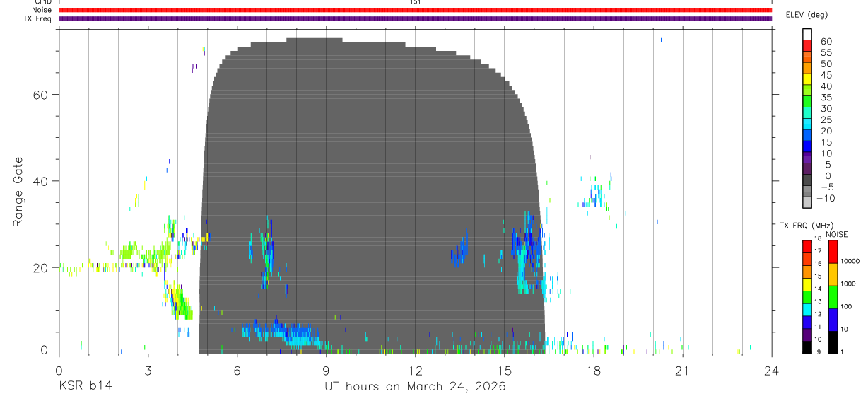Click the 'Range Gate' y-axis label
This screenshot has height=401, width=868.
pyautogui.click(x=18, y=192)
